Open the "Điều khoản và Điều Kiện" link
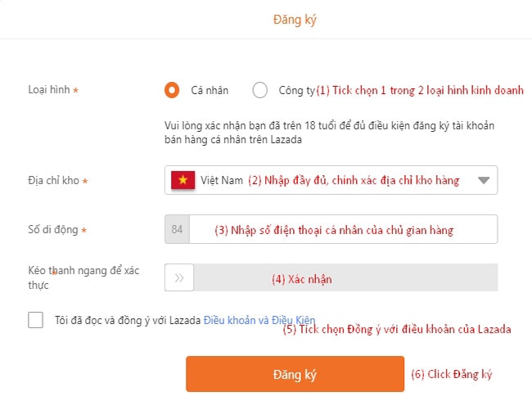This screenshot has width=532, height=401. click(259, 320)
